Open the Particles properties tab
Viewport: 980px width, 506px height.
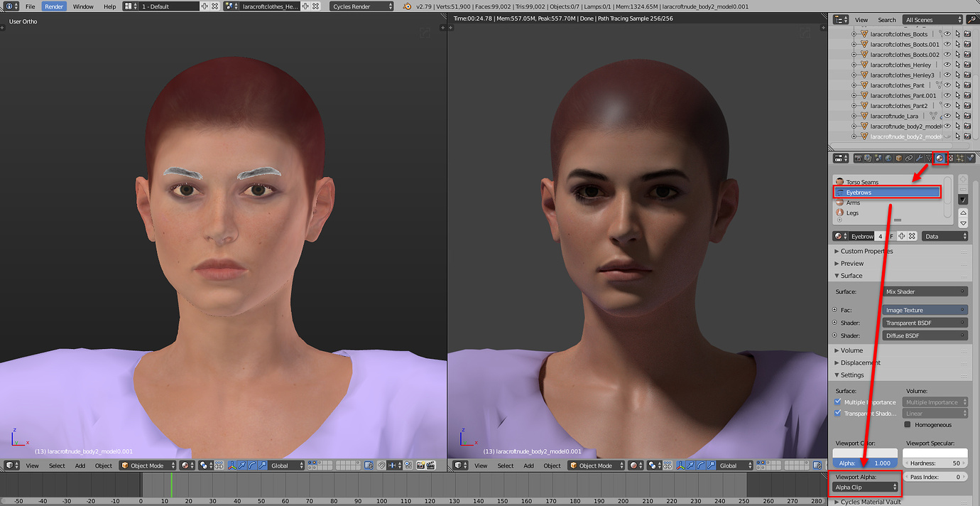tap(960, 158)
